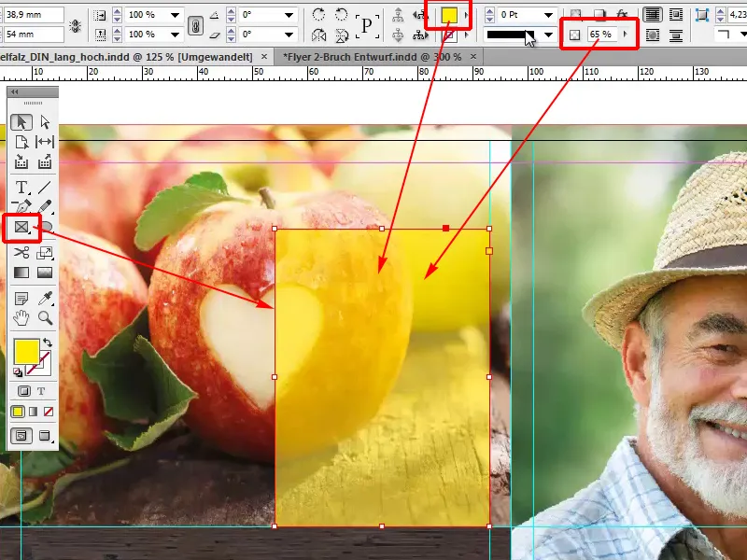Toggle constrain scale proportions chain link
Image resolution: width=747 pixels, height=560 pixels.
pyautogui.click(x=195, y=25)
